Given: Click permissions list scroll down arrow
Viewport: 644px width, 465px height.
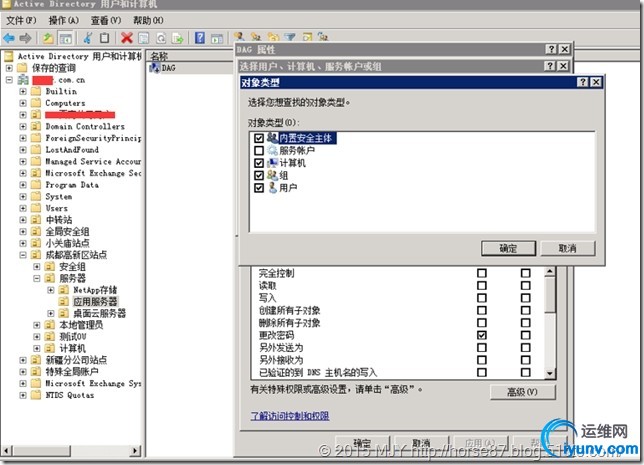Looking at the screenshot, I should click(550, 373).
